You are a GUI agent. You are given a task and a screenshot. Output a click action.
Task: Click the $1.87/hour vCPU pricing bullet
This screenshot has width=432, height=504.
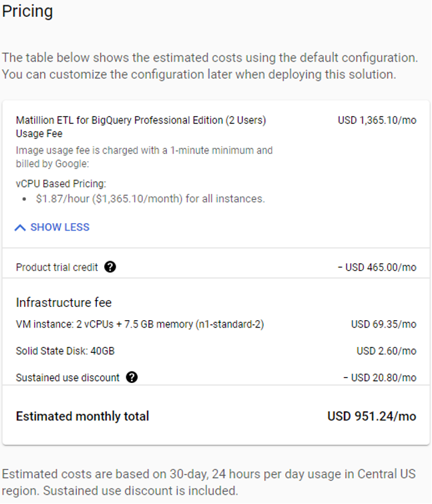click(x=150, y=199)
